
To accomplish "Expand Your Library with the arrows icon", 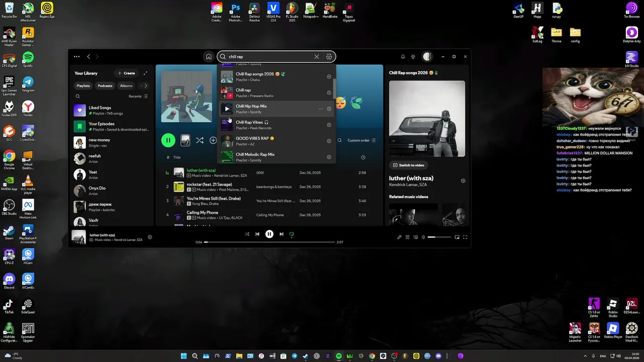I will pos(145,73).
